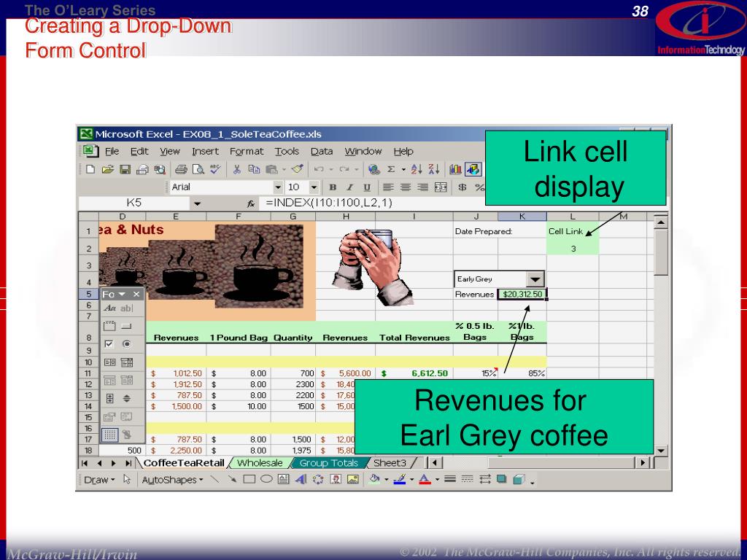Screen dimensions: 747x560
Task: Open the Format menu
Action: pos(247,152)
